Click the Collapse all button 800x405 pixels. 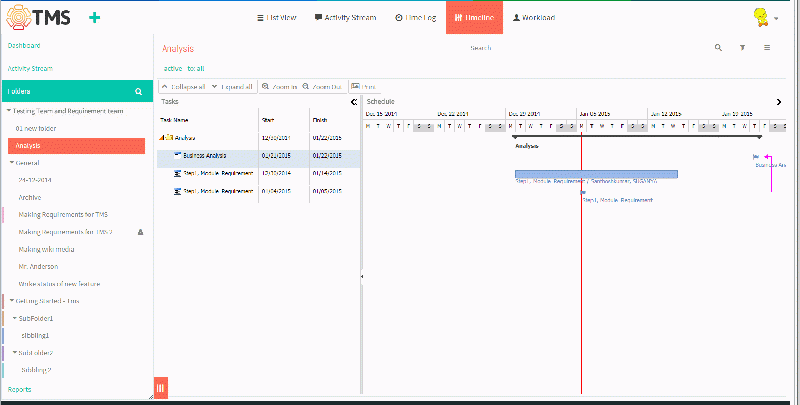(184, 87)
